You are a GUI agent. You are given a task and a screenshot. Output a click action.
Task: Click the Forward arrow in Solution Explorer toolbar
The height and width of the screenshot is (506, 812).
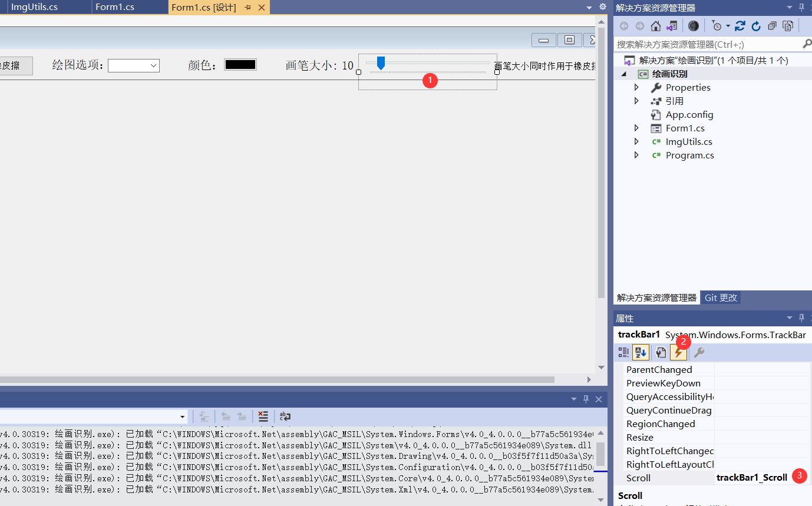click(639, 26)
